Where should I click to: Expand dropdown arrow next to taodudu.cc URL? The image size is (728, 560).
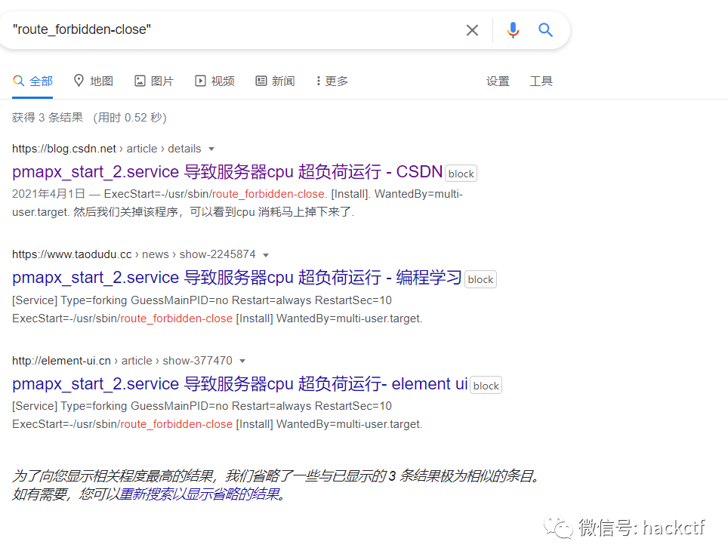pyautogui.click(x=266, y=254)
